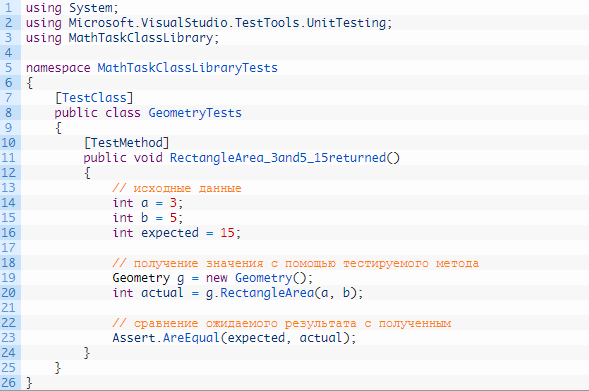The width and height of the screenshot is (589, 391).
Task: Click the MathTaskClassLibraryTests namespace name
Action: 187,68
